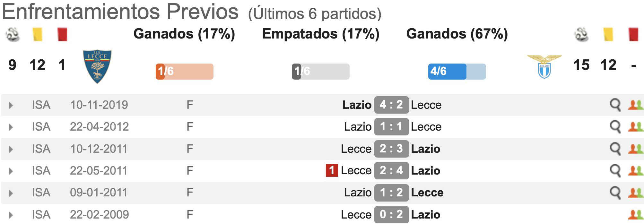Image resolution: width=644 pixels, height=224 pixels.
Task: Expand the 22-04-2012 match row
Action: (x=11, y=127)
